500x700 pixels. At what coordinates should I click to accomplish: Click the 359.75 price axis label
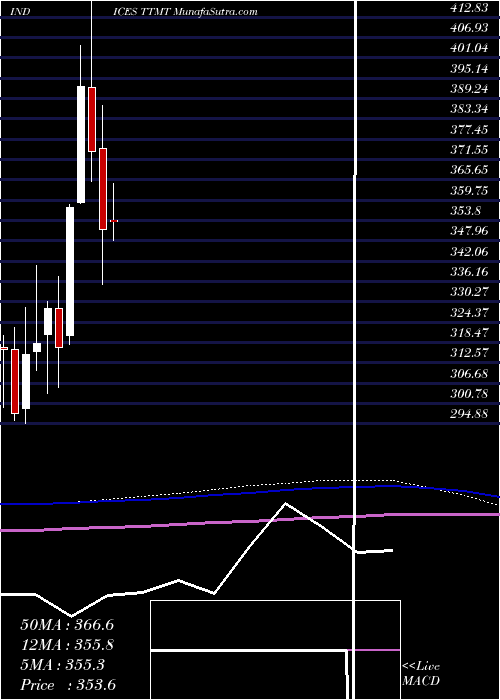(468, 190)
